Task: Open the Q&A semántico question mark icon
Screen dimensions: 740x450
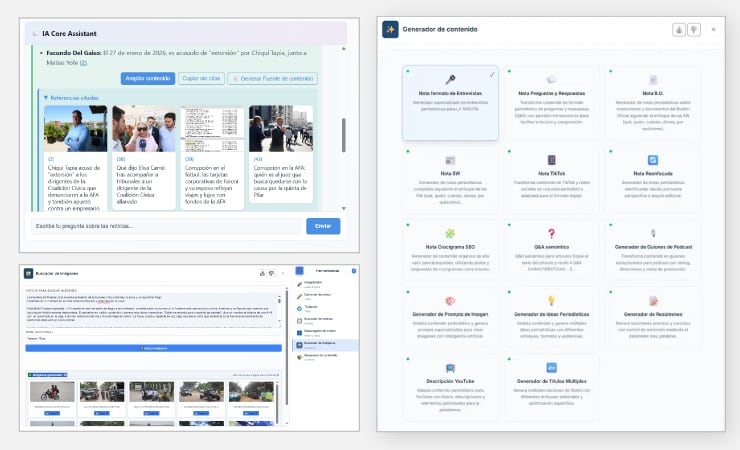Action: 551,233
